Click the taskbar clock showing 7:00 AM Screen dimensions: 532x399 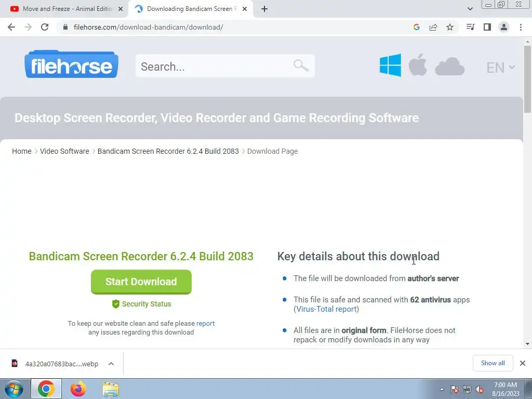pyautogui.click(x=506, y=389)
